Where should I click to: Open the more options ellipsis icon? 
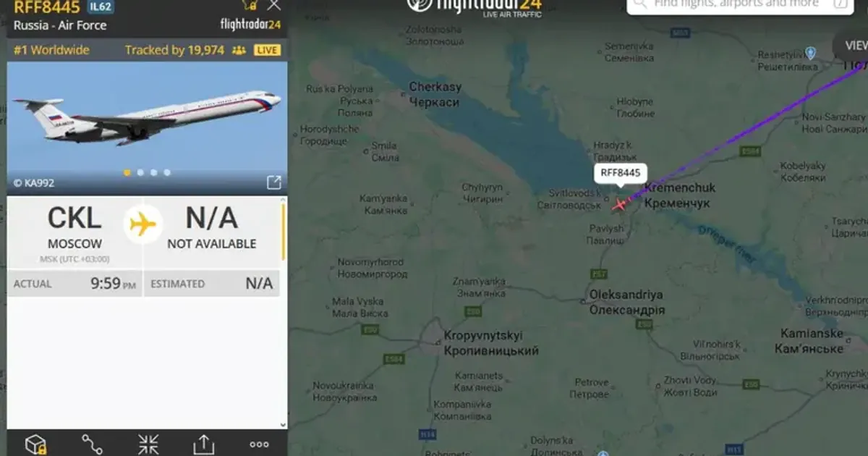259,444
